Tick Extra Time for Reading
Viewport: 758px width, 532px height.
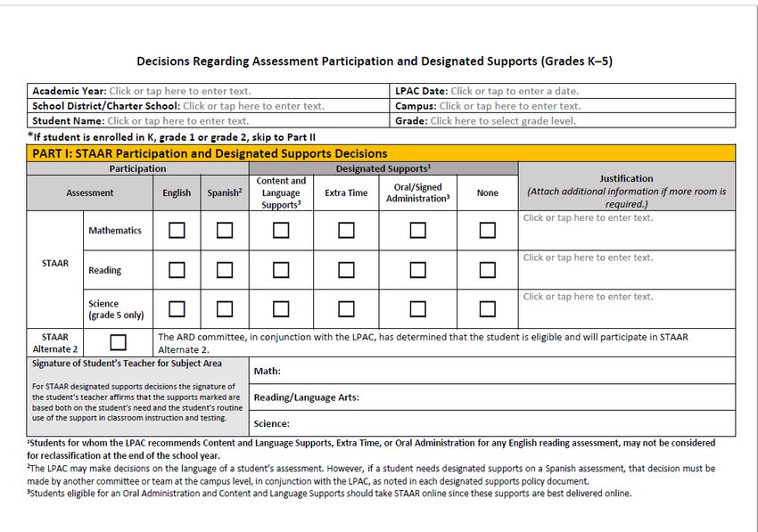point(346,270)
